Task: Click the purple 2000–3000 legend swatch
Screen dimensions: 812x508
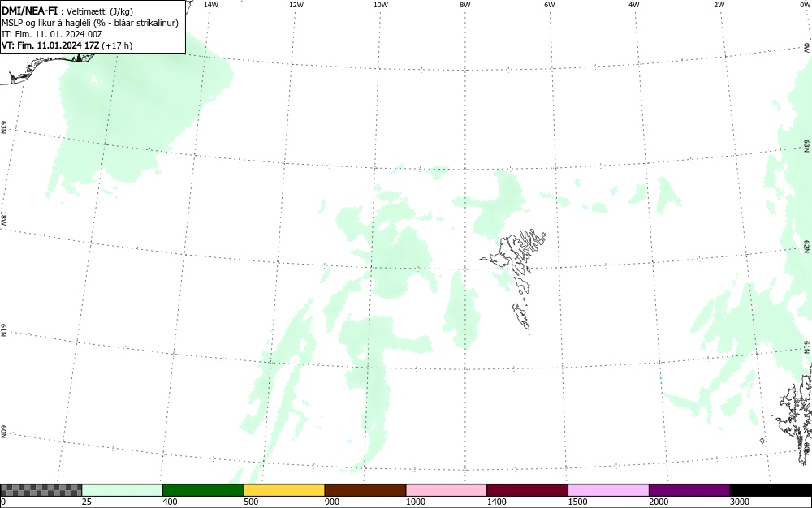Action: point(689,490)
